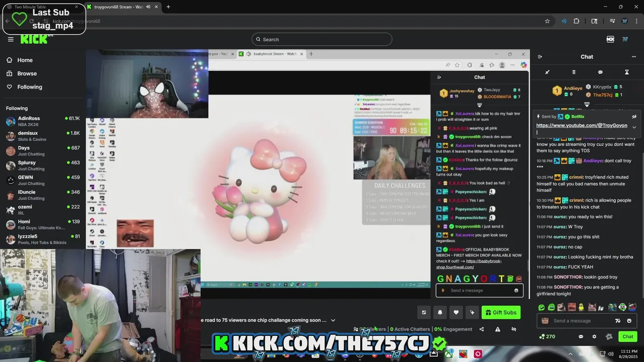This screenshot has height=362, width=644.
Task: Click the browser media control icon
Action: click(612, 21)
